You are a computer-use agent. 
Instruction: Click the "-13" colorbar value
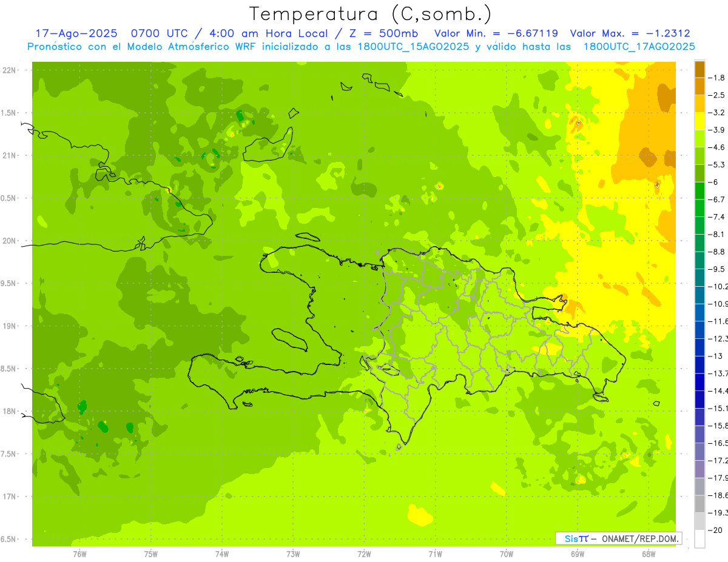[x=716, y=356]
